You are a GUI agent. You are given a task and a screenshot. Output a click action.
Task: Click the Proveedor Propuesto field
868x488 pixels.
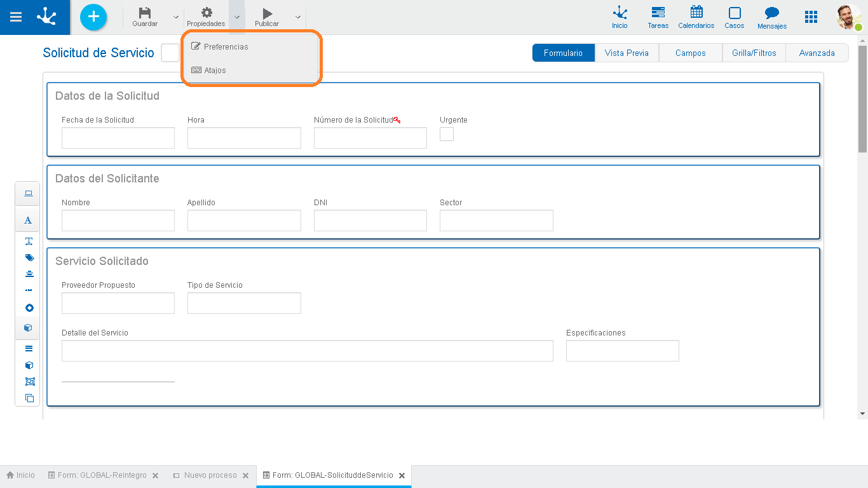(x=118, y=303)
